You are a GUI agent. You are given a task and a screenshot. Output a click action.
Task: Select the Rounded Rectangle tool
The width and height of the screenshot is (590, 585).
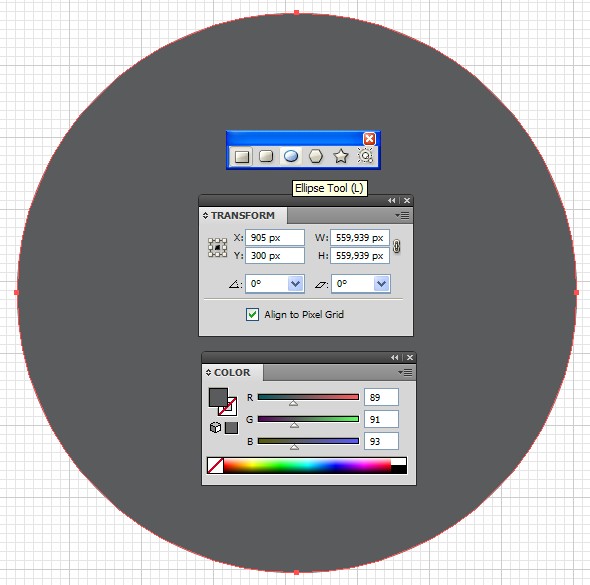(x=266, y=156)
